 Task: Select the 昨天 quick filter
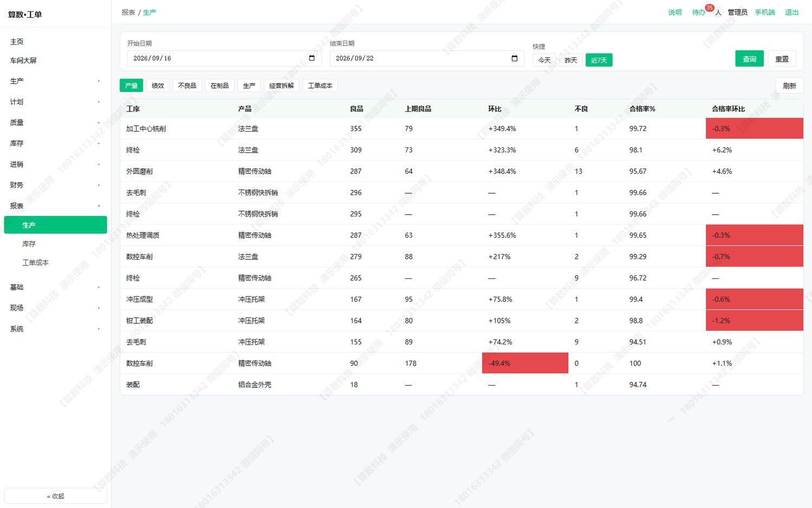click(x=571, y=60)
